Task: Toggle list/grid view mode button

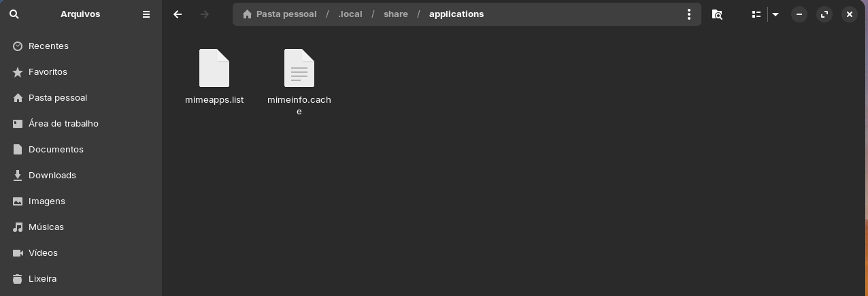Action: point(756,14)
